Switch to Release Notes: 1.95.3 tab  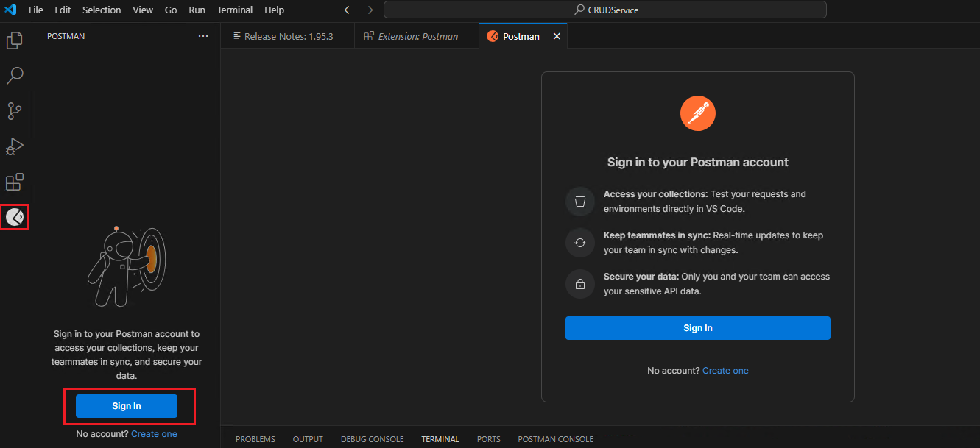coord(288,36)
